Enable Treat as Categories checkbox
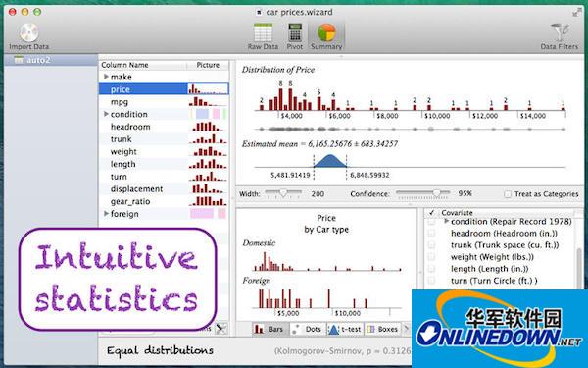 point(508,194)
